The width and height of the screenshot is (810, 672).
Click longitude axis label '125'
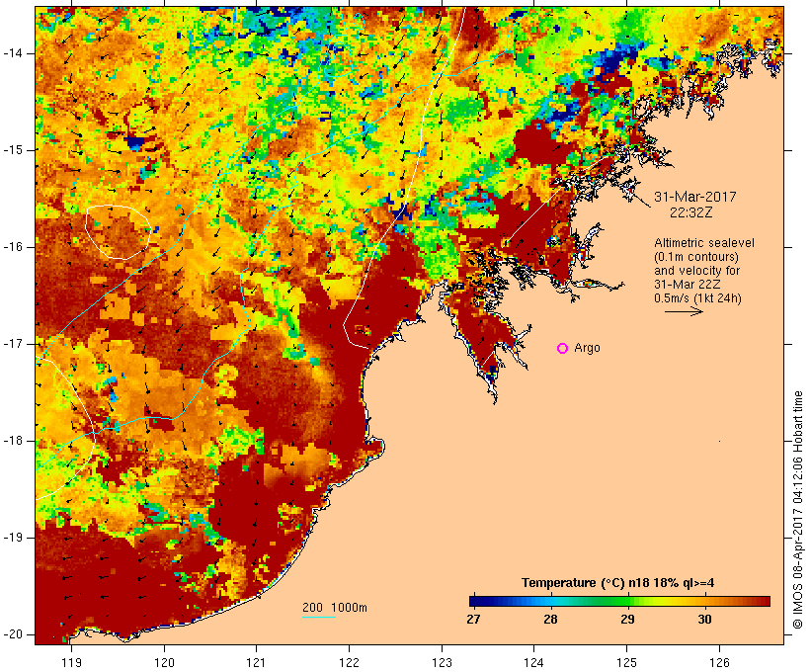pos(626,662)
